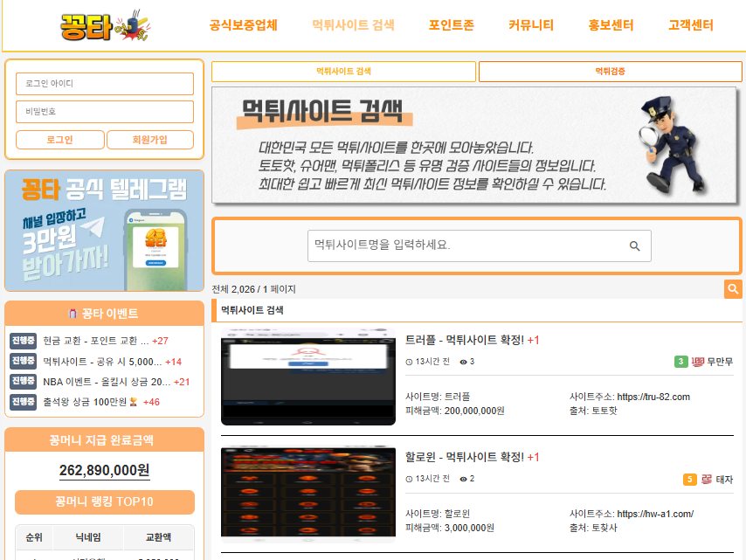The height and width of the screenshot is (560, 746).
Task: Open the NBA 이벤트 event link
Action: pos(107,382)
